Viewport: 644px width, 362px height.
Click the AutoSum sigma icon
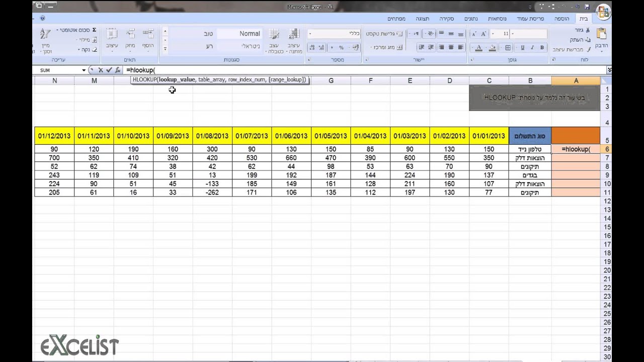94,30
